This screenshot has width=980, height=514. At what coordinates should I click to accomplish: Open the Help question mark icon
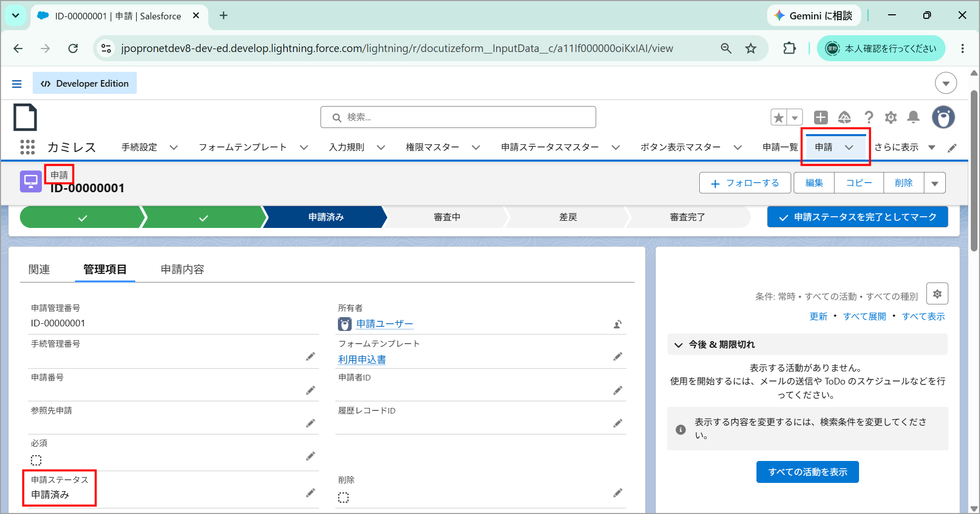869,117
